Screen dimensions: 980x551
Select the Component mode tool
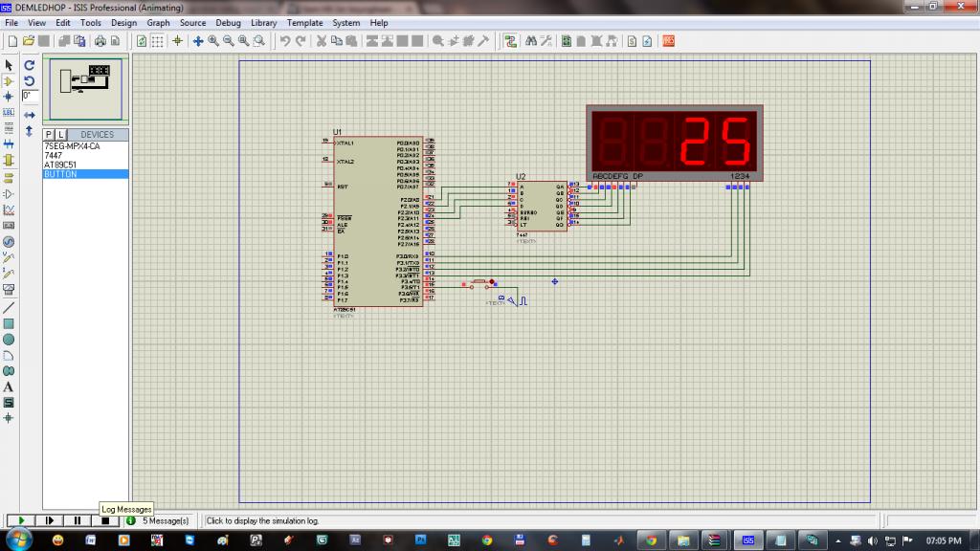click(x=9, y=81)
